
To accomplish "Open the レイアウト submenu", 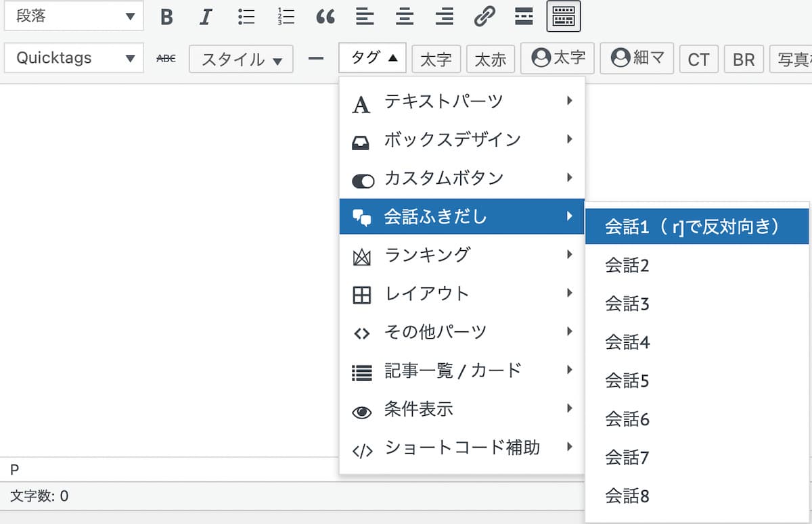I will coord(462,293).
